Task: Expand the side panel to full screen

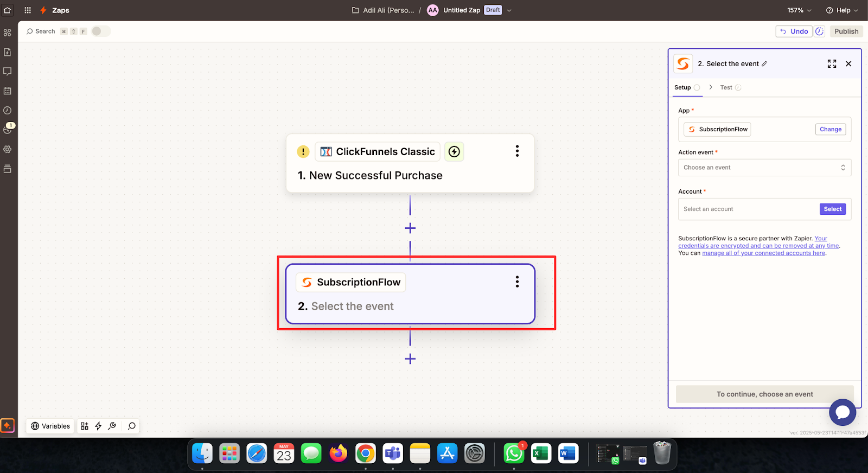Action: pyautogui.click(x=832, y=63)
